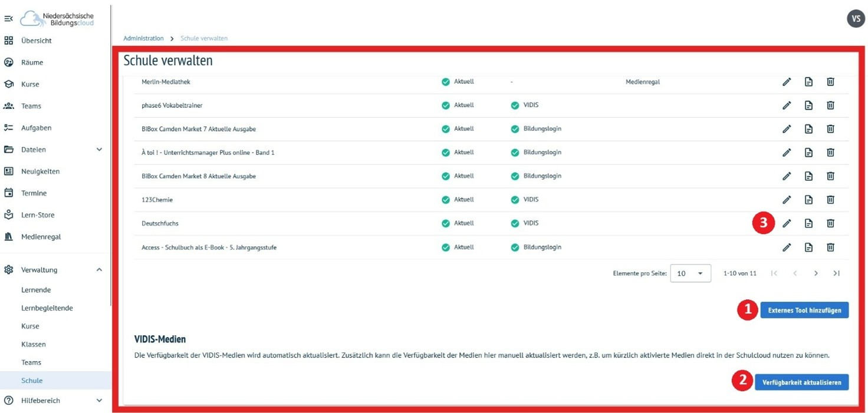Edit BiBox Camden Market 7 entry

pyautogui.click(x=787, y=129)
